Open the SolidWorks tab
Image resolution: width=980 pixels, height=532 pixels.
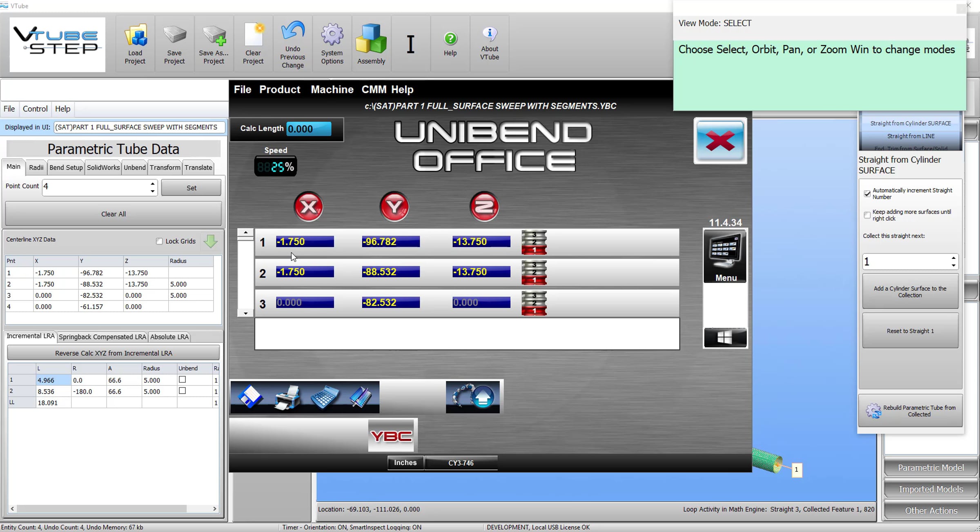103,167
